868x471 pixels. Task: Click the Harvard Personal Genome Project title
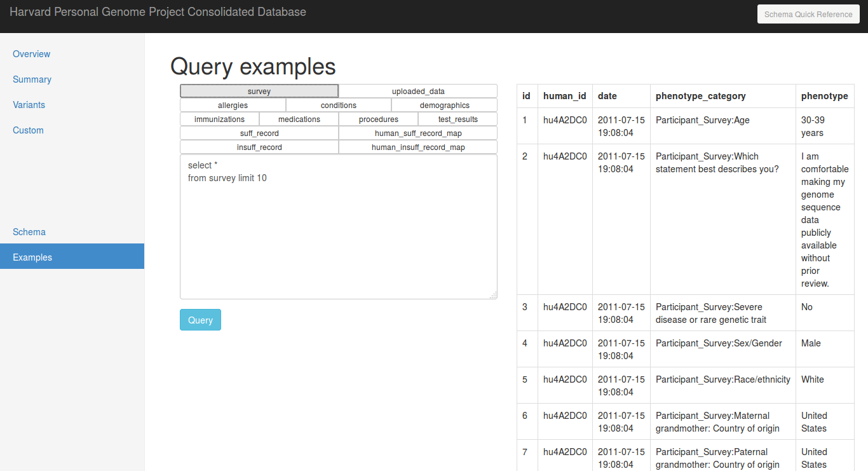pyautogui.click(x=158, y=12)
